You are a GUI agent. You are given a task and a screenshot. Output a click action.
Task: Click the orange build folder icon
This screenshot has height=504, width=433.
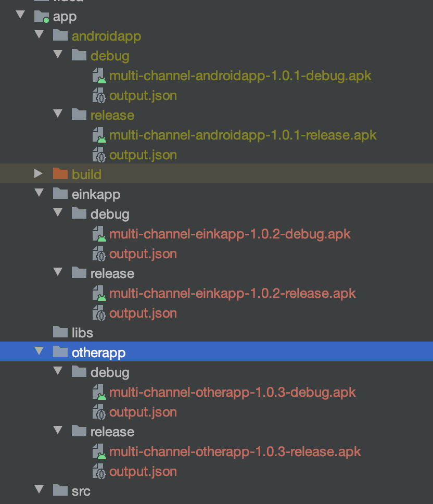tap(60, 174)
